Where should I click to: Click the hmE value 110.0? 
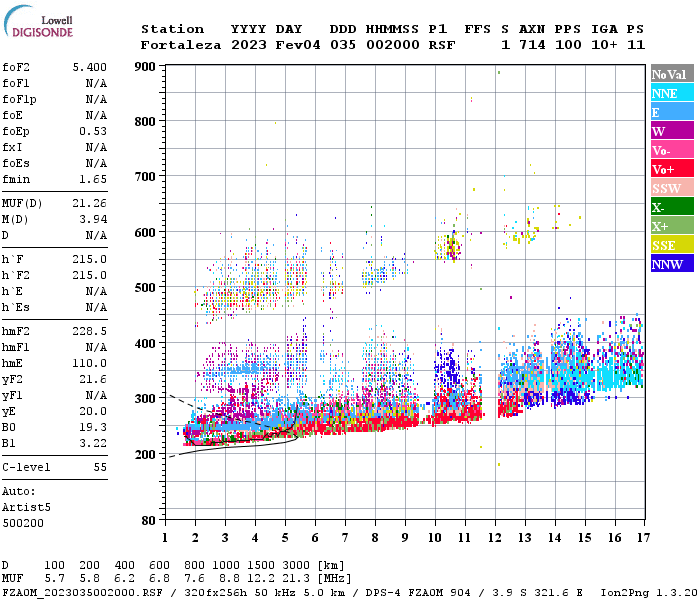tap(90, 363)
